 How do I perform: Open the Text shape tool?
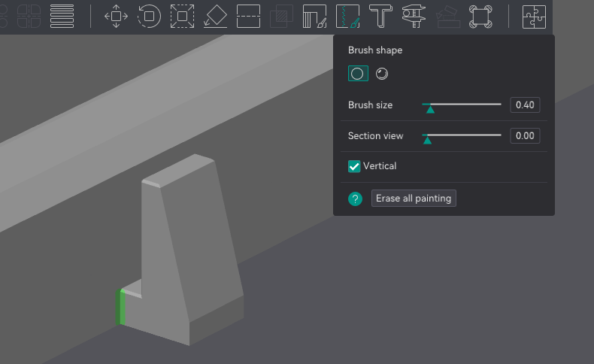click(381, 16)
